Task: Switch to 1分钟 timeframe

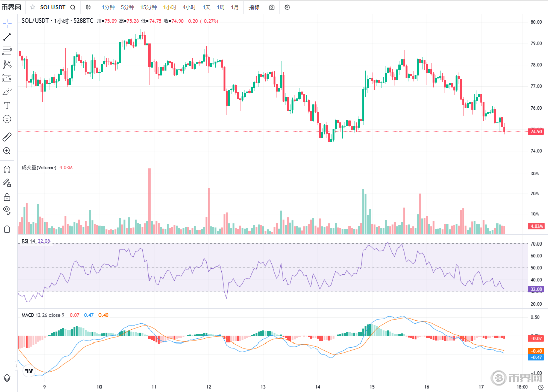Action: pyautogui.click(x=108, y=7)
